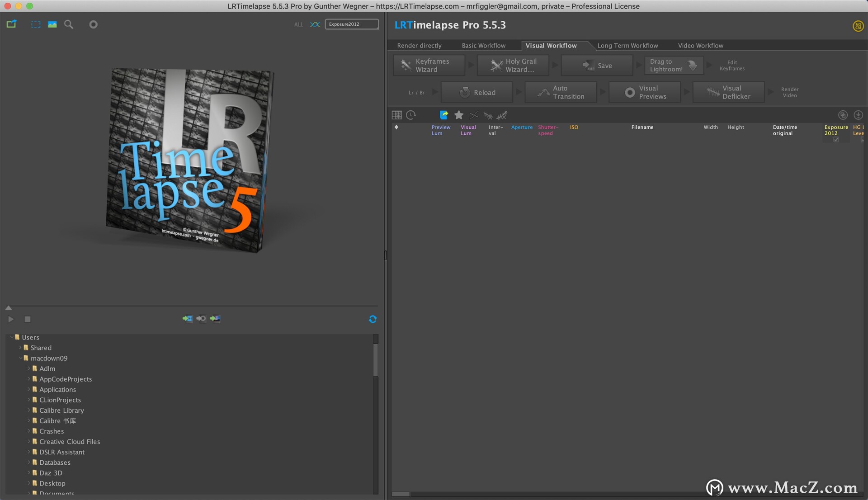The height and width of the screenshot is (500, 868).
Task: Click the download arrow circle icon
Action: [x=858, y=115]
